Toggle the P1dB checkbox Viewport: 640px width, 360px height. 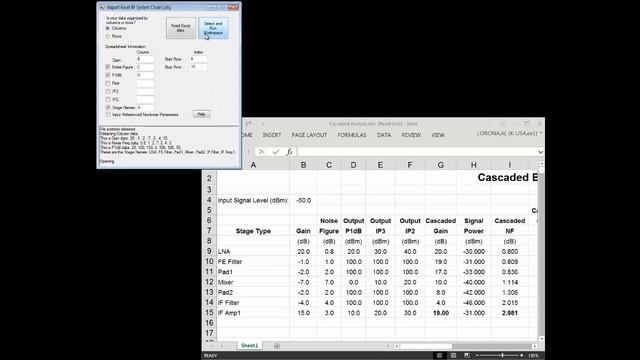pos(108,75)
